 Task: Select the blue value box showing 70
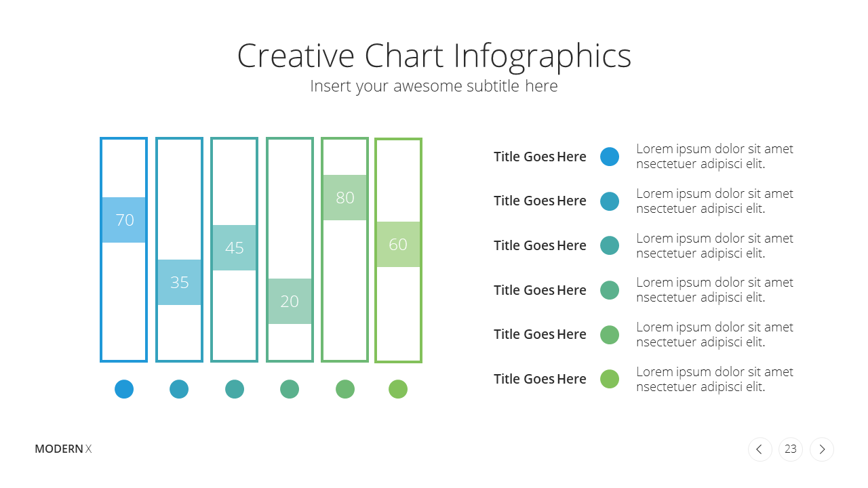coord(124,220)
